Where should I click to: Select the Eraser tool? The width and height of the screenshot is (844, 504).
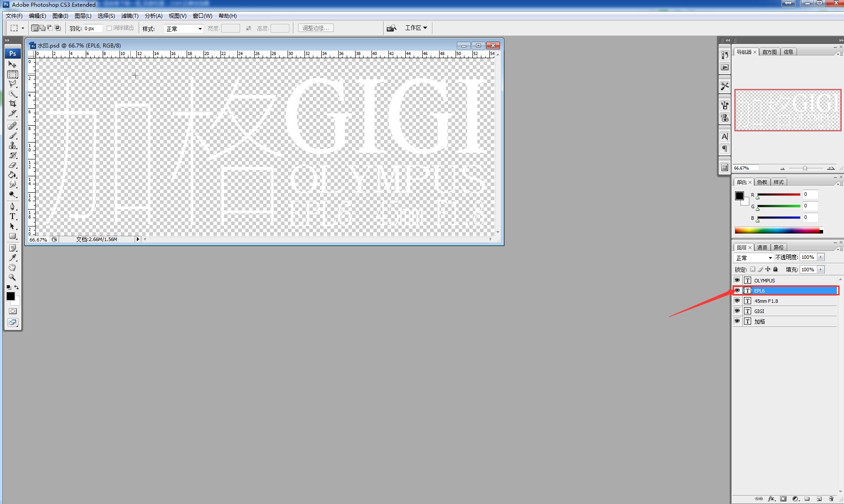12,165
